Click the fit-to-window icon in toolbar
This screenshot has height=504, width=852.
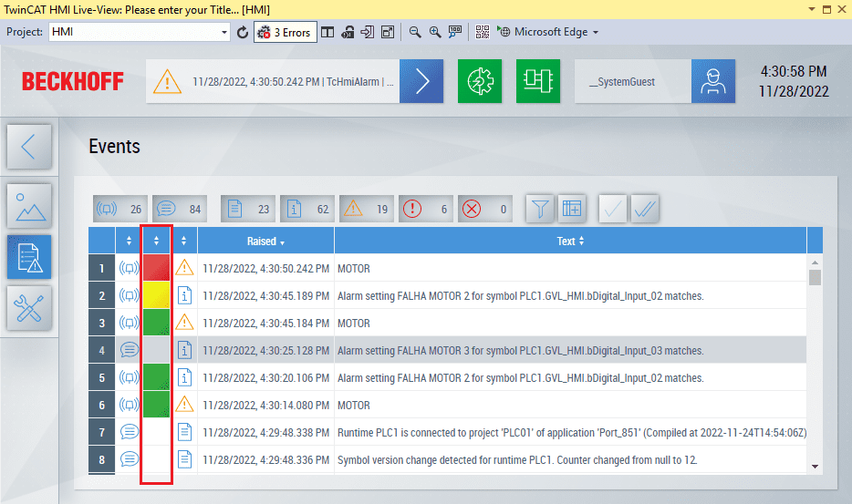point(388,33)
